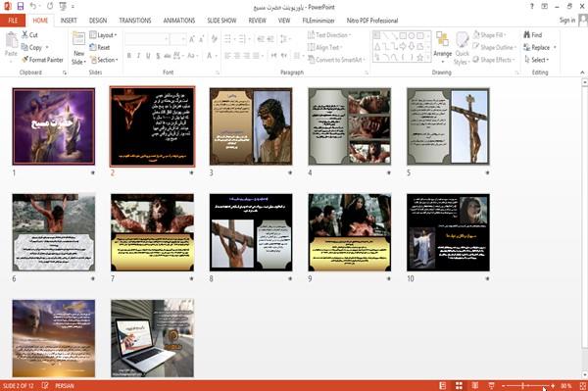588x391 pixels.
Task: Open the FILE tab
Action: pos(13,21)
